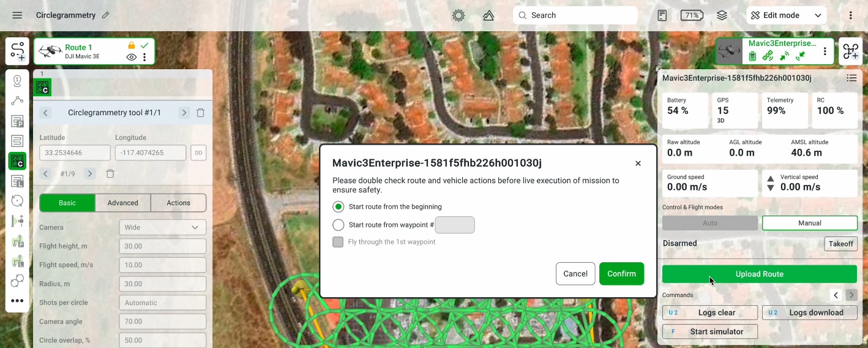The width and height of the screenshot is (868, 348).
Task: Edit the Circlegrammetry mission name pencil
Action: [106, 15]
